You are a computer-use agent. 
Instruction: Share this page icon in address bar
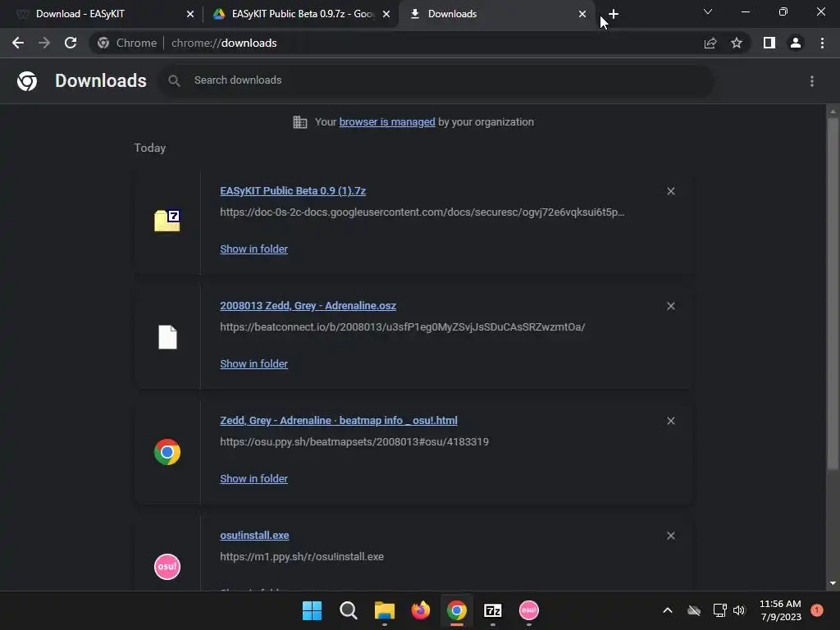pyautogui.click(x=710, y=43)
